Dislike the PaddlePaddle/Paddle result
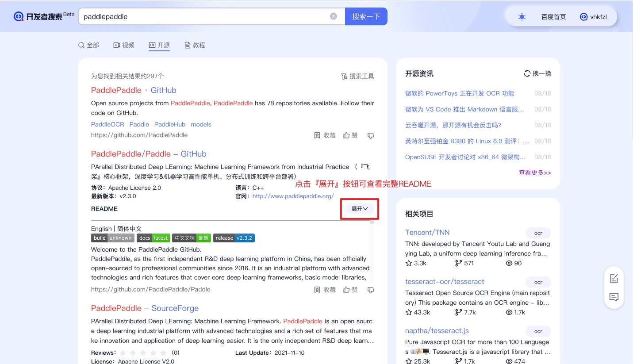The image size is (633, 364). pyautogui.click(x=371, y=290)
